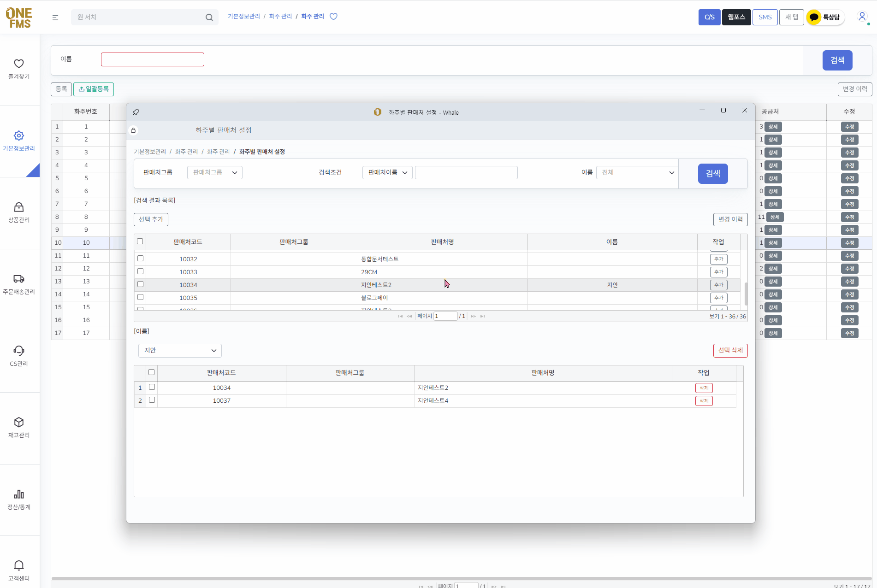Click 수정 for 화주번호 1 row

850,127
